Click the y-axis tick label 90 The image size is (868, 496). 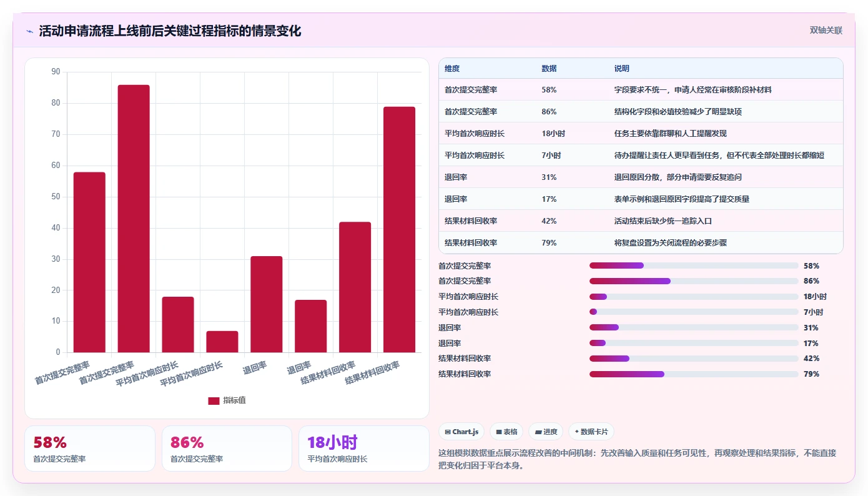click(56, 72)
